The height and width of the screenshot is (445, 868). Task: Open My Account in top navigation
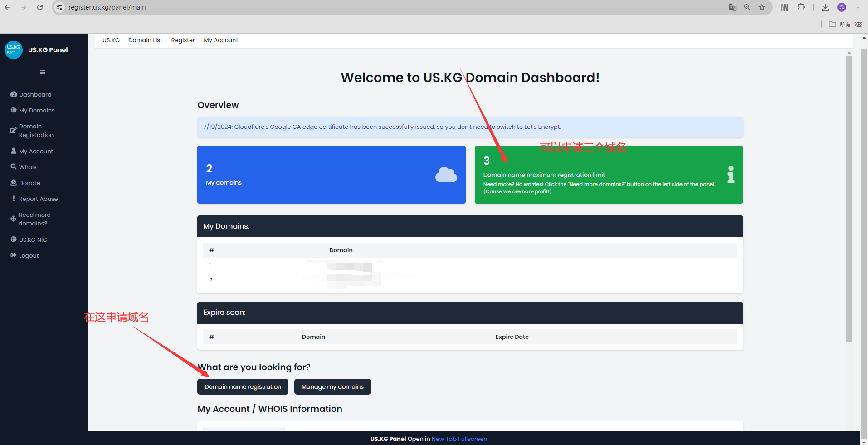221,40
